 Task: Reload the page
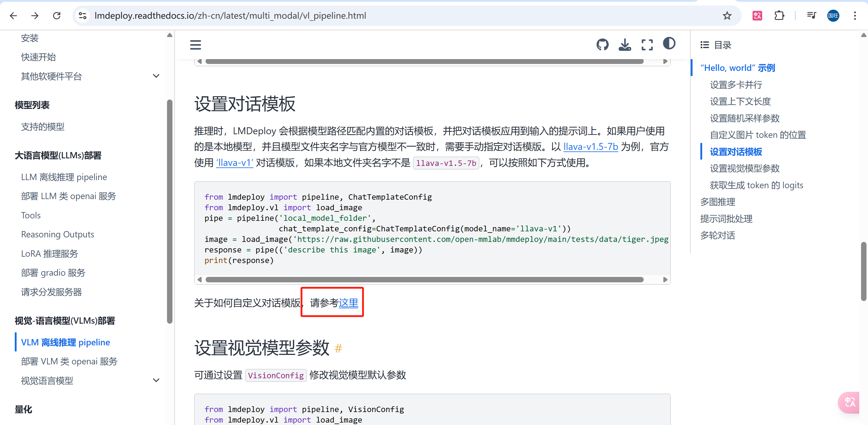[57, 15]
